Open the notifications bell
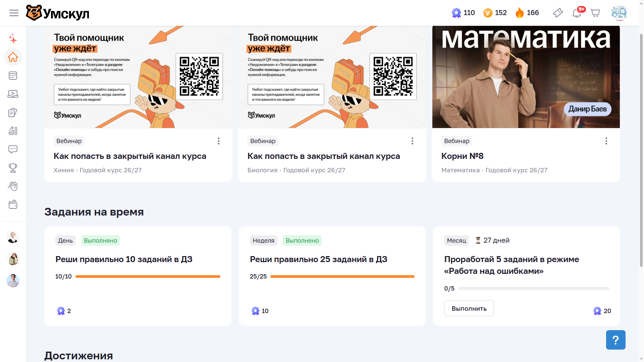Screen dimensions: 644x362 pyautogui.click(x=577, y=13)
